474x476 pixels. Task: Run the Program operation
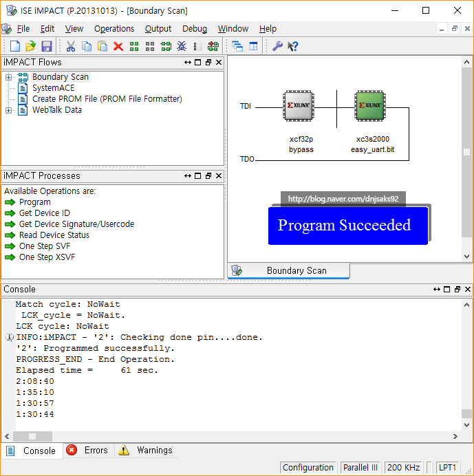(35, 202)
